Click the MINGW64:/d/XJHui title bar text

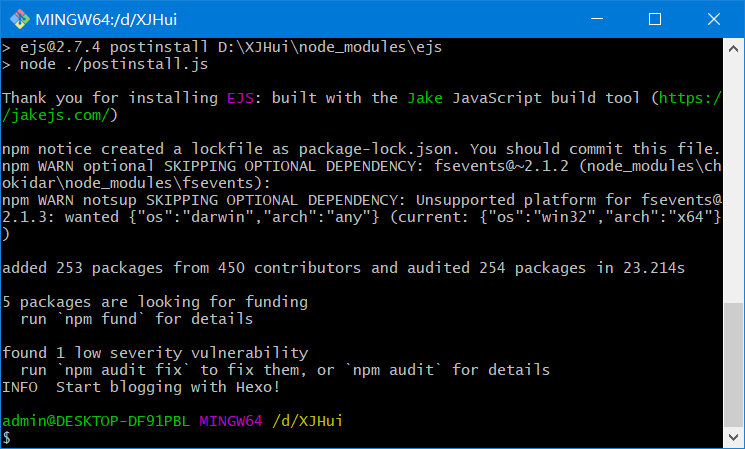click(106, 19)
